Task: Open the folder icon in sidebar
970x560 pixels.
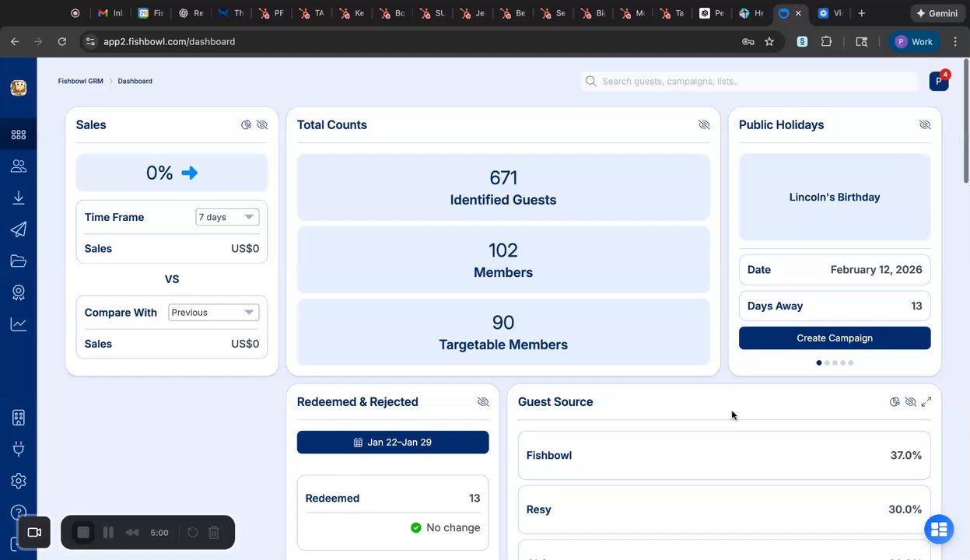Action: click(x=19, y=261)
